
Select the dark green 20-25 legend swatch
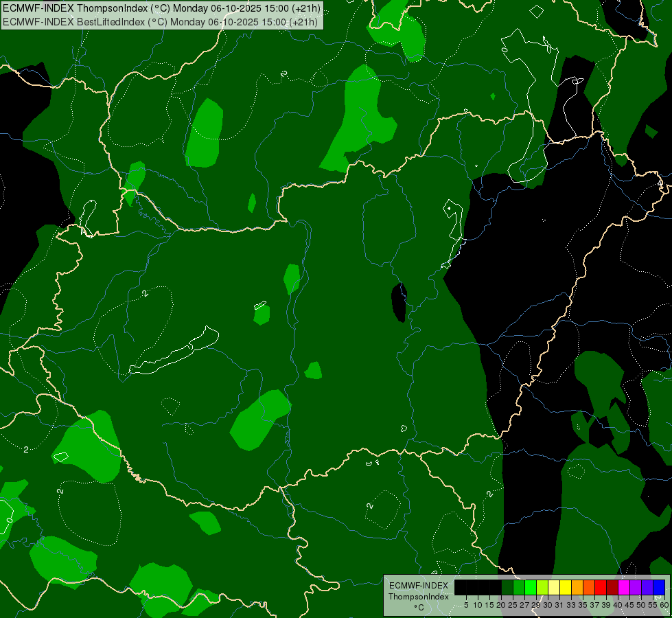(507, 587)
